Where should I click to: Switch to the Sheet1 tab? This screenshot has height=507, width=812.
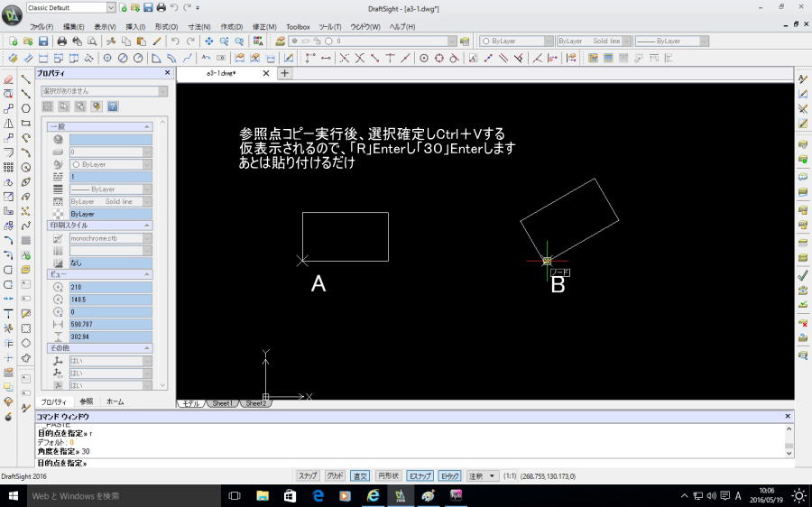[222, 403]
